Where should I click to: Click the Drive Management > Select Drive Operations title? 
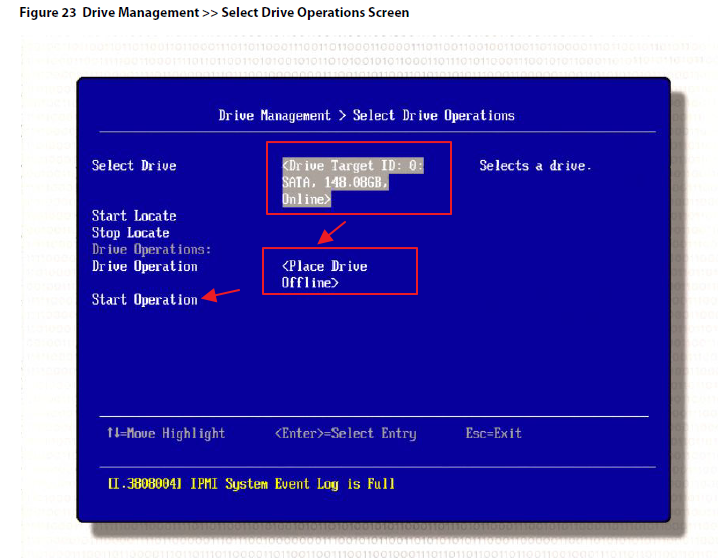(x=366, y=115)
